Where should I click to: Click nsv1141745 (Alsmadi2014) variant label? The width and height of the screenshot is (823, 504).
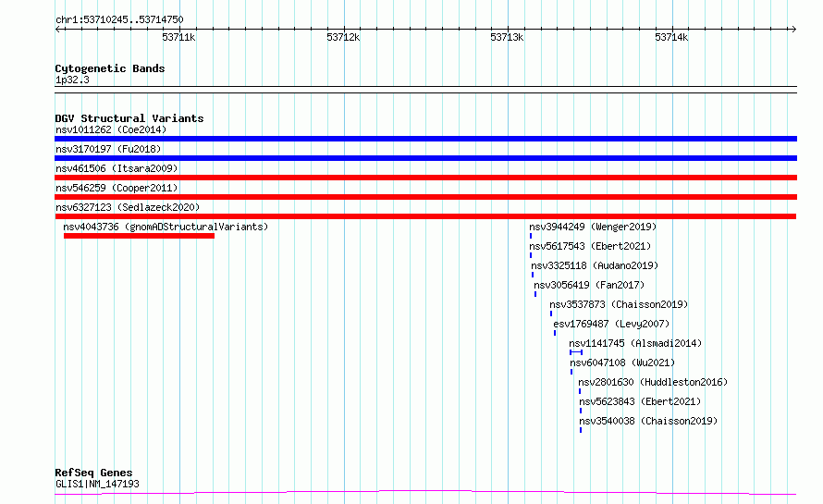(635, 343)
